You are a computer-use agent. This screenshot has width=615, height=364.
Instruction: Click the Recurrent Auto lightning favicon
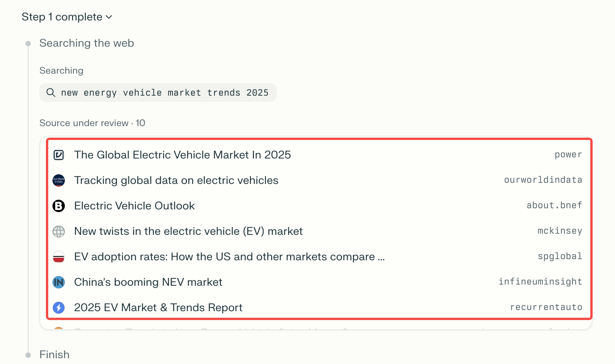[x=59, y=308]
